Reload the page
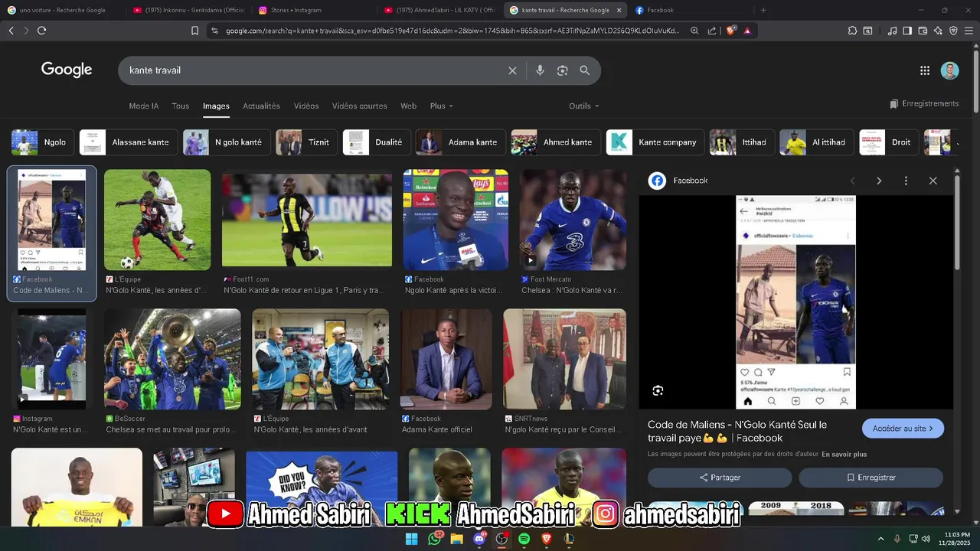Image resolution: width=980 pixels, height=551 pixels. tap(41, 31)
